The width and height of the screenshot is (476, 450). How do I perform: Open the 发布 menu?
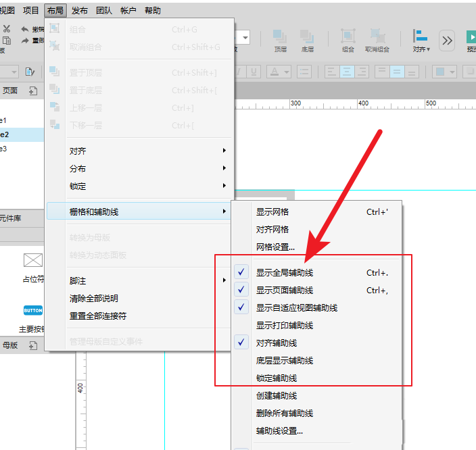(x=80, y=11)
